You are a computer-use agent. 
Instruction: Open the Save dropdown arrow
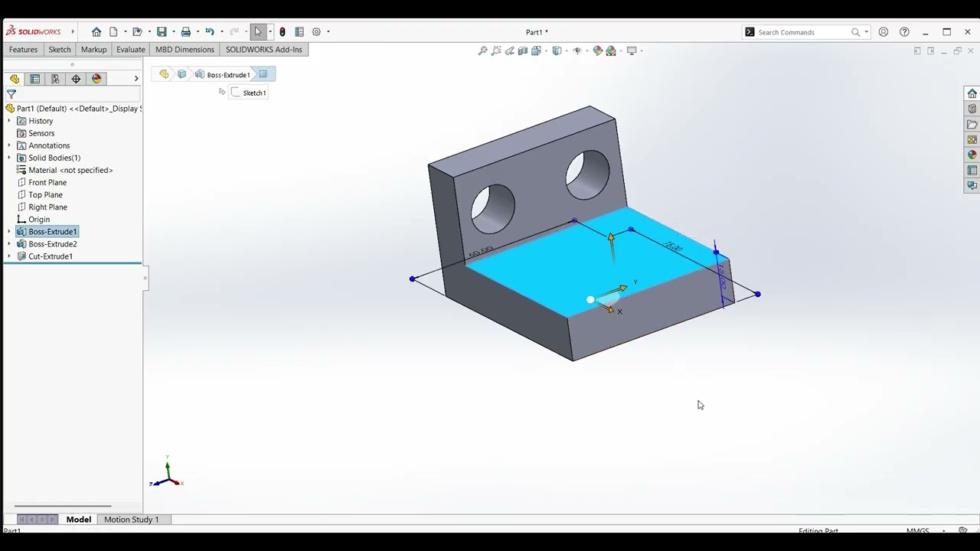click(x=174, y=32)
